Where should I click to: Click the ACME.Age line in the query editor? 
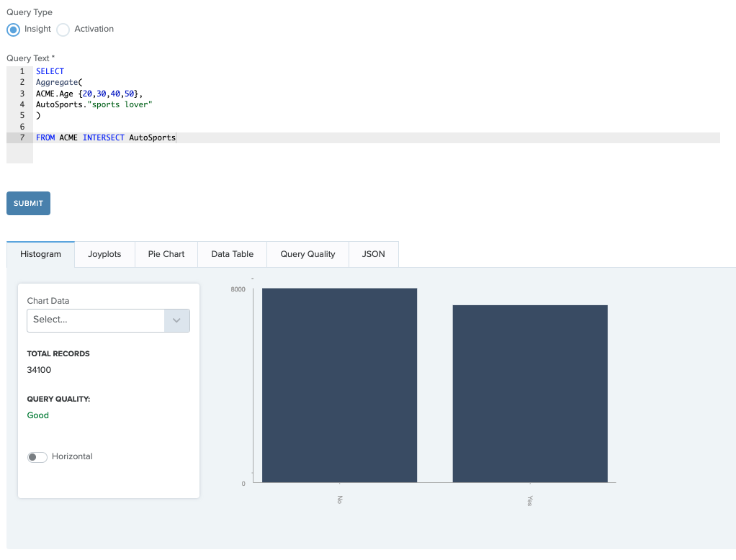pyautogui.click(x=89, y=94)
